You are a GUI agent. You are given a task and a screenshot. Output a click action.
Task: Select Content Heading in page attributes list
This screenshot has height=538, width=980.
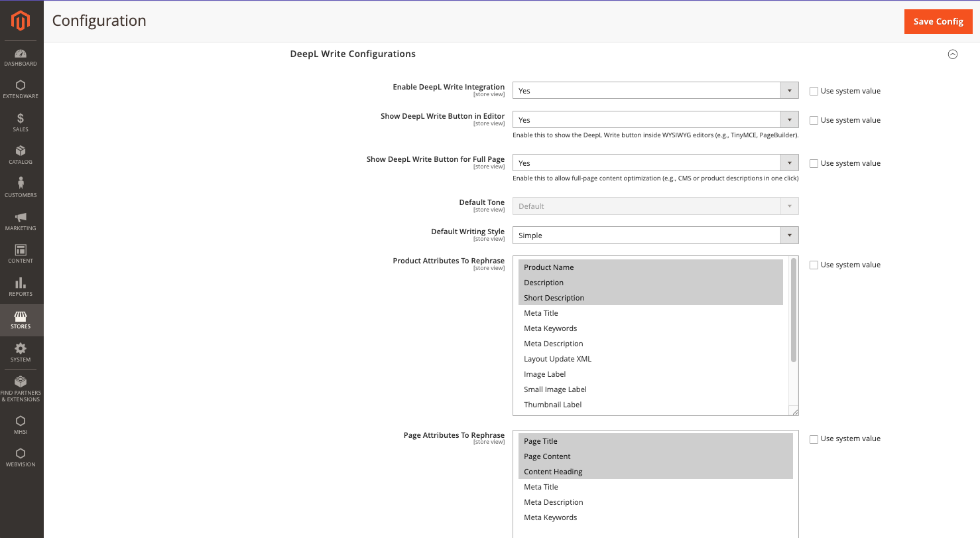click(656, 472)
